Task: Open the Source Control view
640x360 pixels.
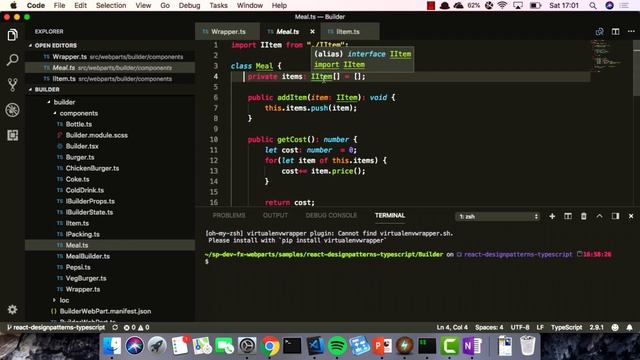Action: click(x=12, y=85)
